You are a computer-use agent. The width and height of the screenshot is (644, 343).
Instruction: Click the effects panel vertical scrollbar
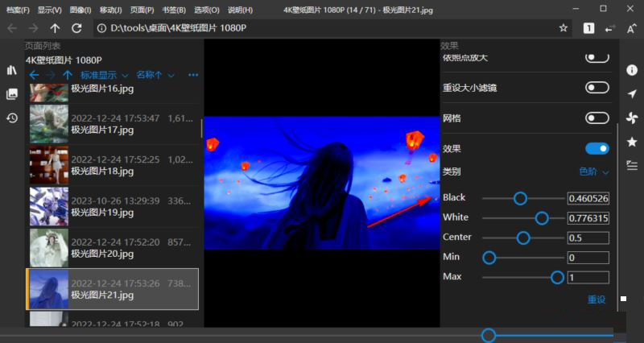pyautogui.click(x=617, y=217)
